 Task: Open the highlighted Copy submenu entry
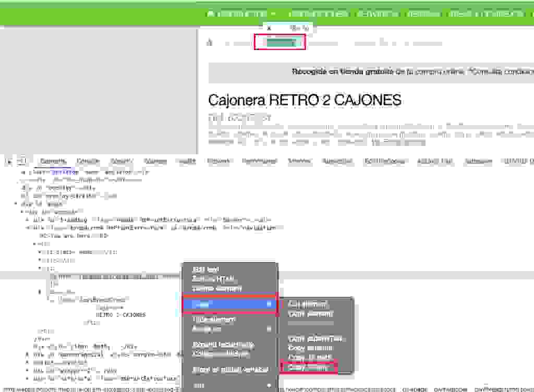[230, 304]
